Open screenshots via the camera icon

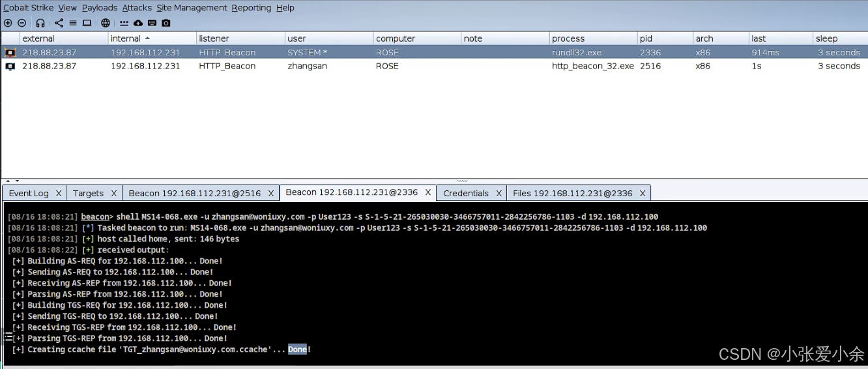(166, 23)
